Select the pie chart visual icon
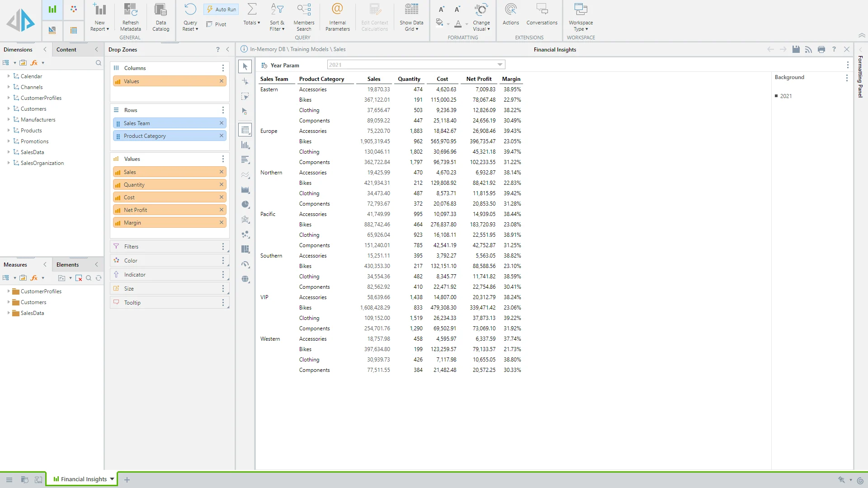 point(245,205)
